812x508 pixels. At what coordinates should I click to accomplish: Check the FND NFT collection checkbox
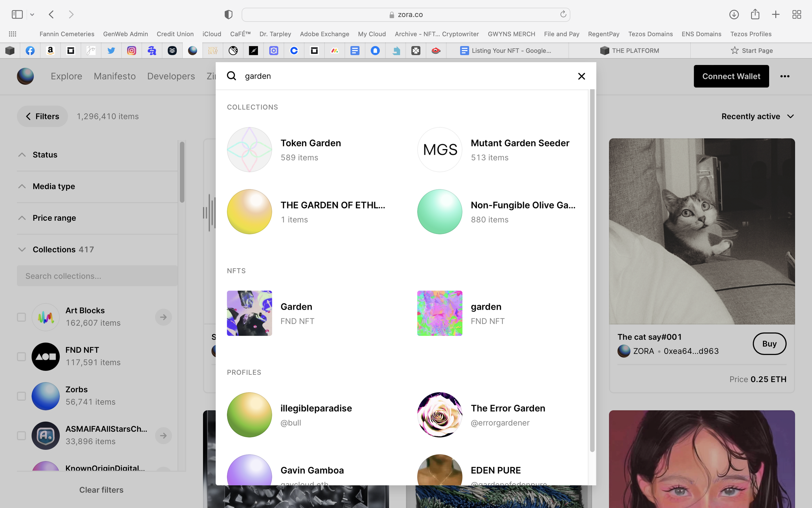(x=21, y=357)
